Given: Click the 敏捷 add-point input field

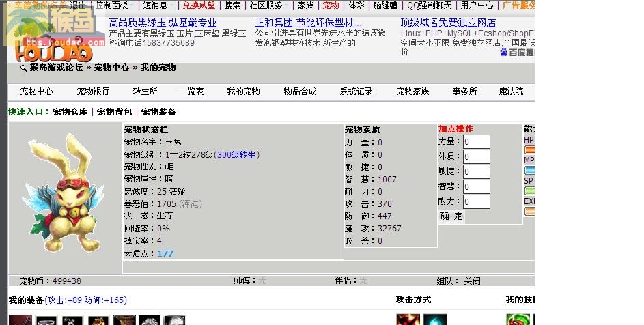Looking at the screenshot, I should click(477, 172).
